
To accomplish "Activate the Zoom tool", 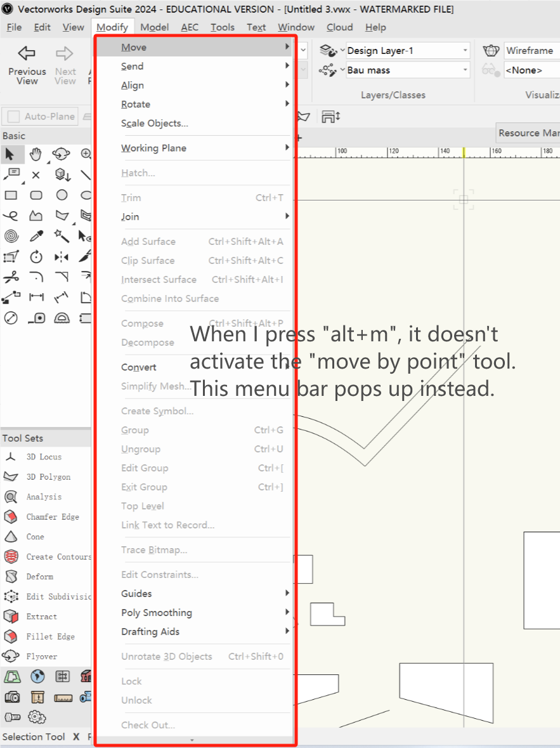I will (85, 154).
